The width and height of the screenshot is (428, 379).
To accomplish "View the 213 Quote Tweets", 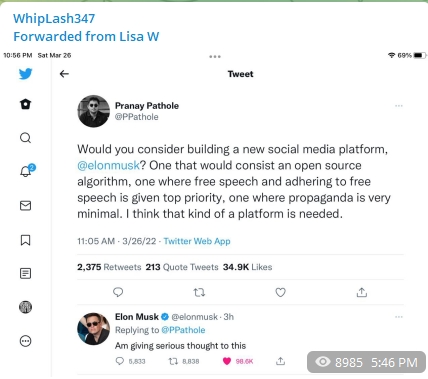I will (182, 267).
